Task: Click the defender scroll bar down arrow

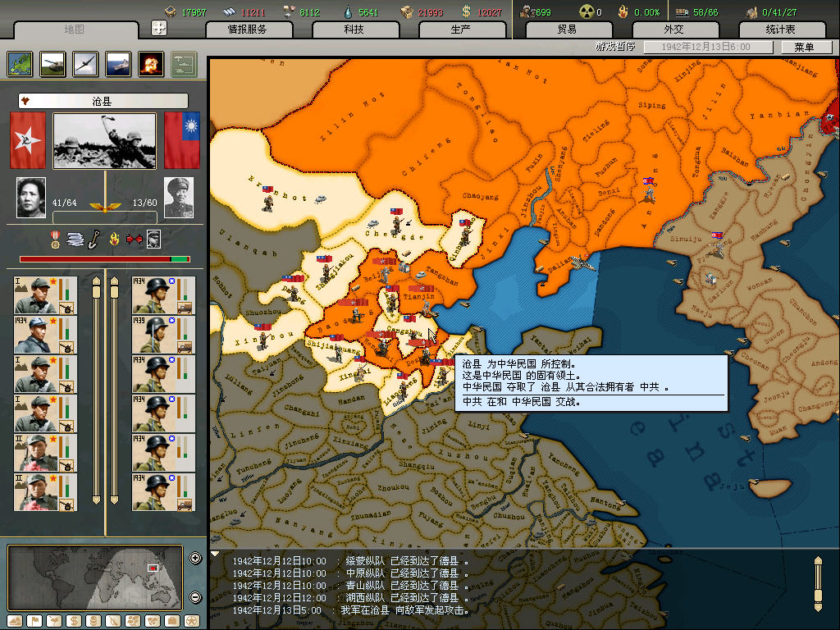Action: point(114,500)
